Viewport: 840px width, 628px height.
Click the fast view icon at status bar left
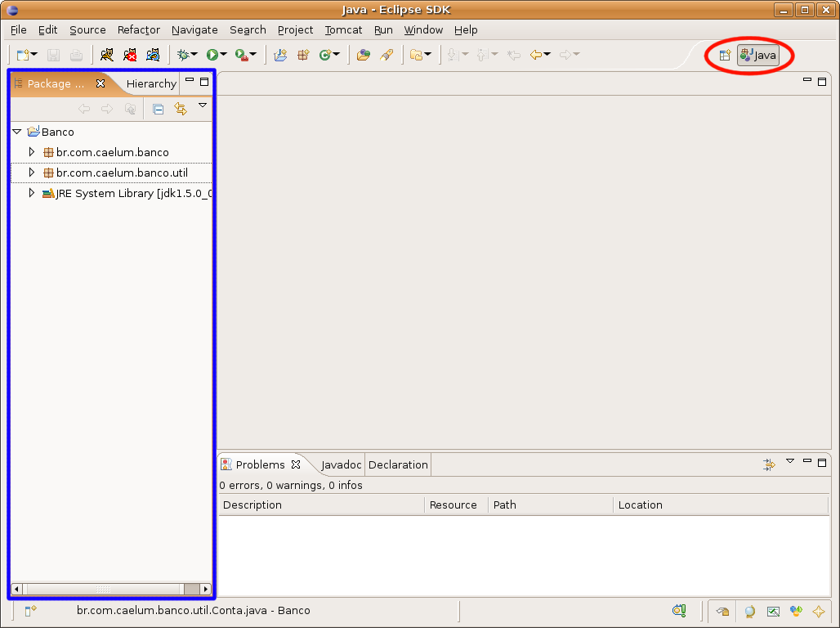[30, 610]
